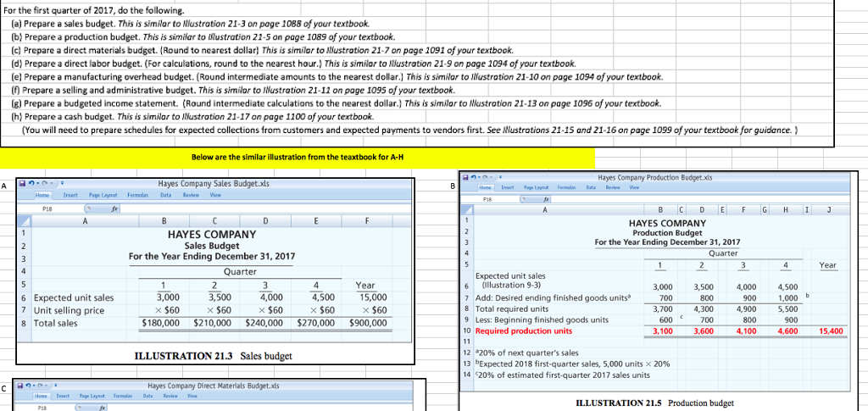
Task: Open Home tab in Sales Budget window
Action: [x=42, y=195]
